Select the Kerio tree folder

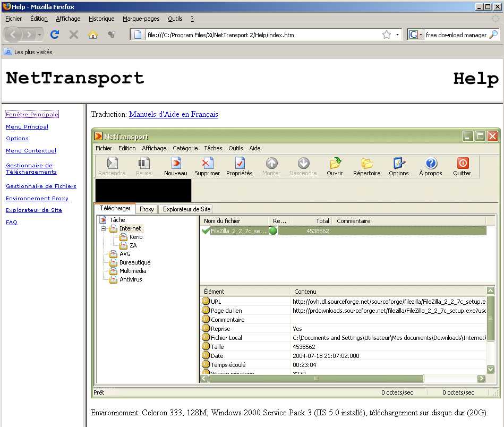[x=136, y=237]
